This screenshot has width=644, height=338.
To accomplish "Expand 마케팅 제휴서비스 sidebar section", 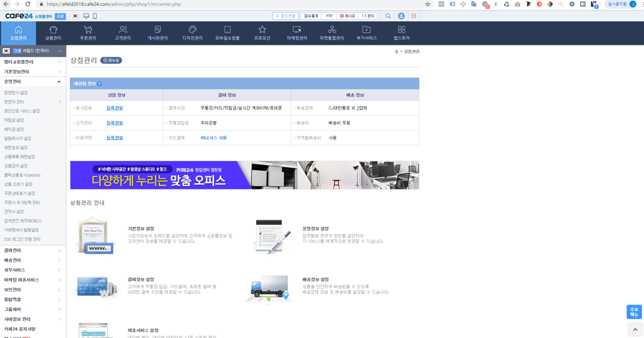I will (33, 279).
